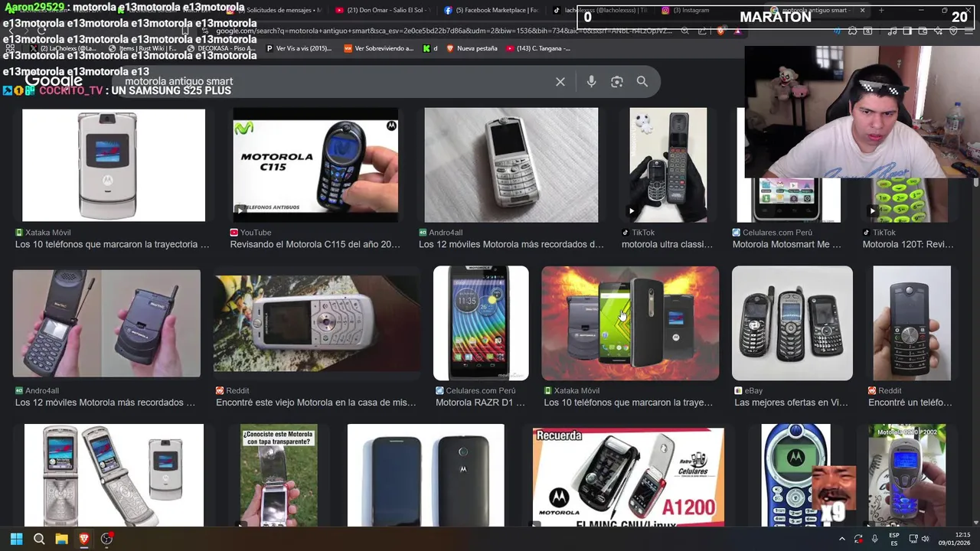Expand the hidden system tray icons chevron
The width and height of the screenshot is (980, 551).
click(842, 540)
